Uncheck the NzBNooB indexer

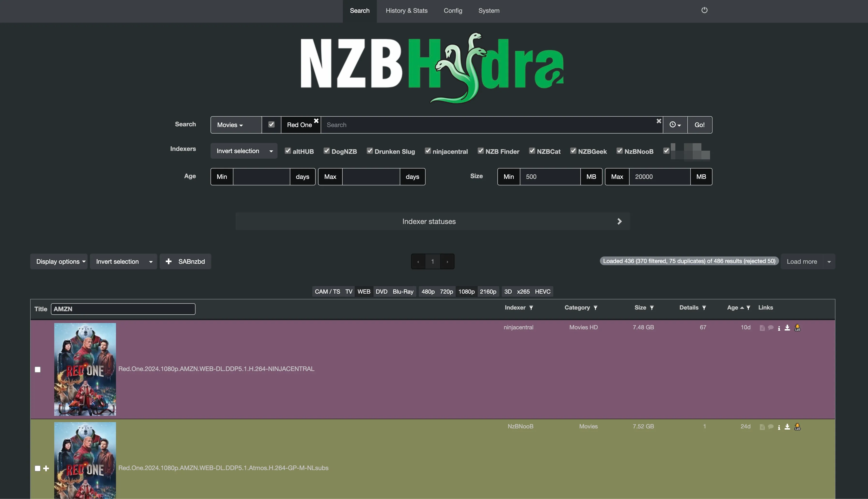coord(620,151)
